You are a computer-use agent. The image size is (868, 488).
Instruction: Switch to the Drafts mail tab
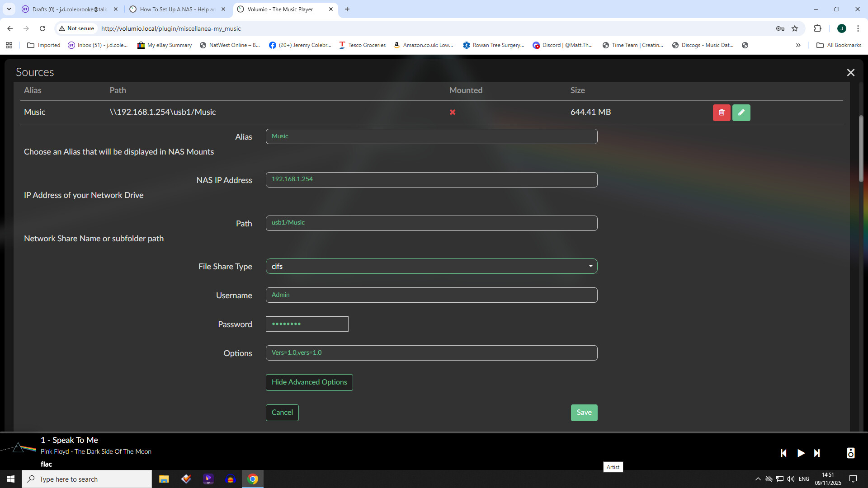coord(70,9)
